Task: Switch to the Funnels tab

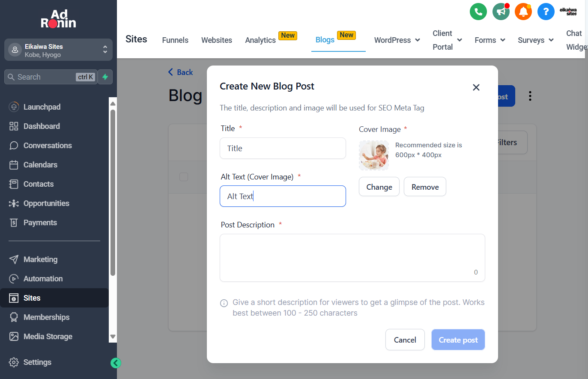Action: (x=175, y=40)
